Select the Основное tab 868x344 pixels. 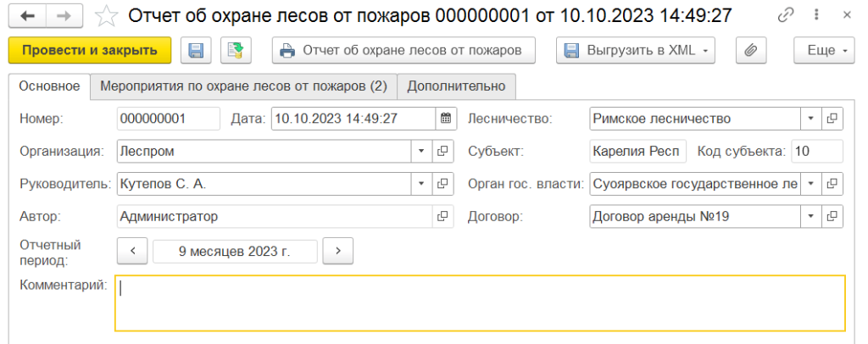50,86
